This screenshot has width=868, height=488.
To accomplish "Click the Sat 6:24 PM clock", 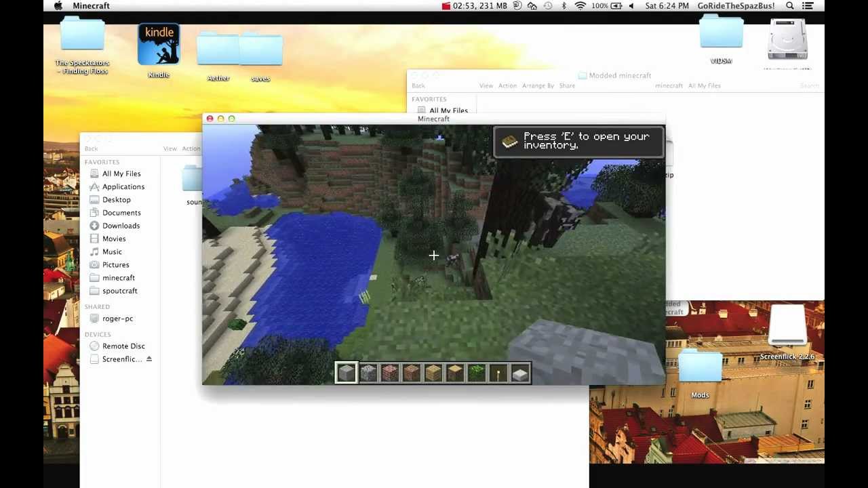I will pyautogui.click(x=667, y=5).
